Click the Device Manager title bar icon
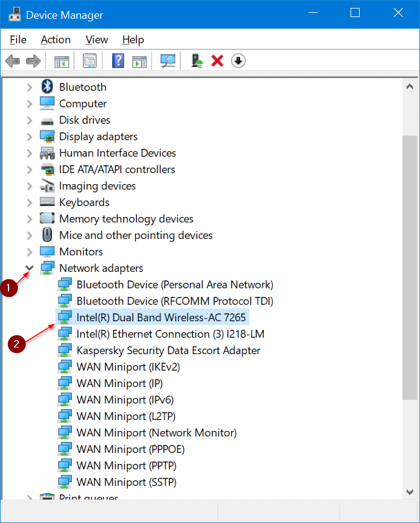 [x=15, y=15]
